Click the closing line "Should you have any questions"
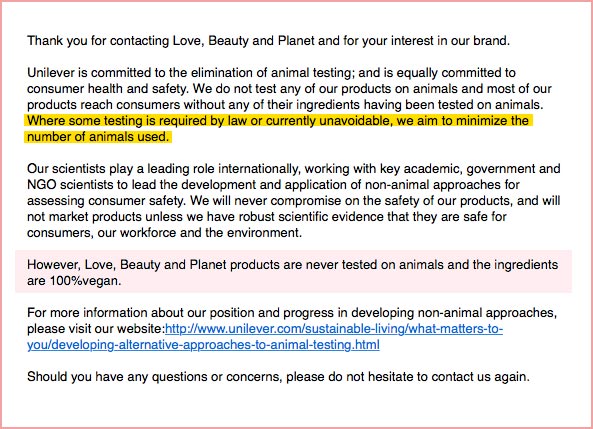This screenshot has width=593, height=429. coord(278,376)
